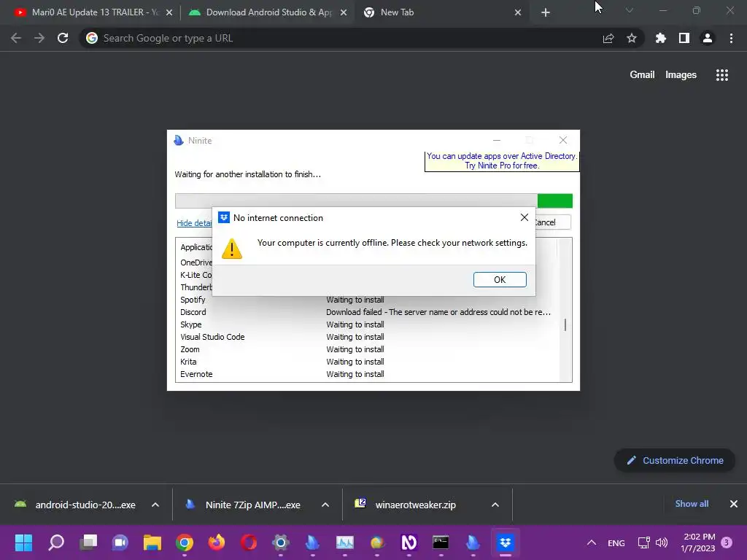This screenshot has height=560, width=747.
Task: Go forward with the browser forward arrow
Action: [39, 38]
